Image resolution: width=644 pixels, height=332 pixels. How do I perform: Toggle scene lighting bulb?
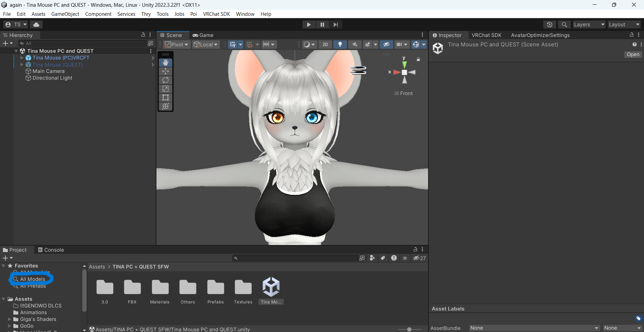[x=340, y=45]
